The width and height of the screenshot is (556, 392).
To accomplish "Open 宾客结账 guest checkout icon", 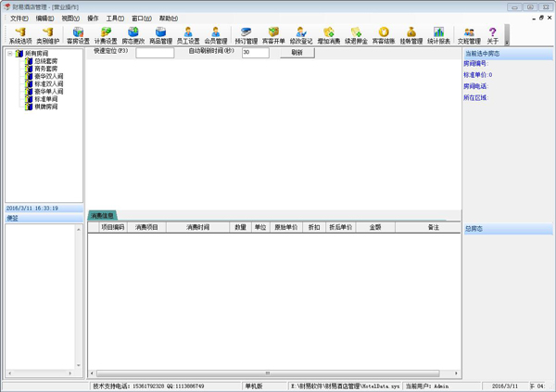I will click(x=383, y=35).
